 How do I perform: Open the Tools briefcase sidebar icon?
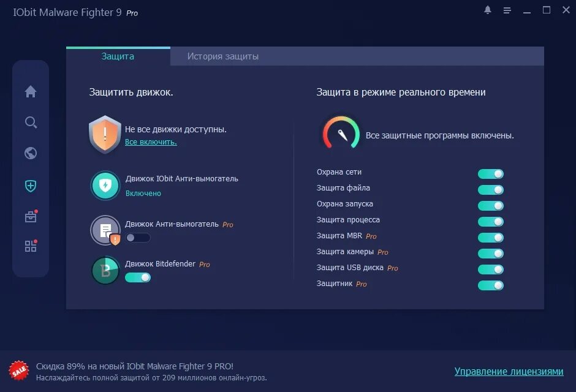point(31,217)
